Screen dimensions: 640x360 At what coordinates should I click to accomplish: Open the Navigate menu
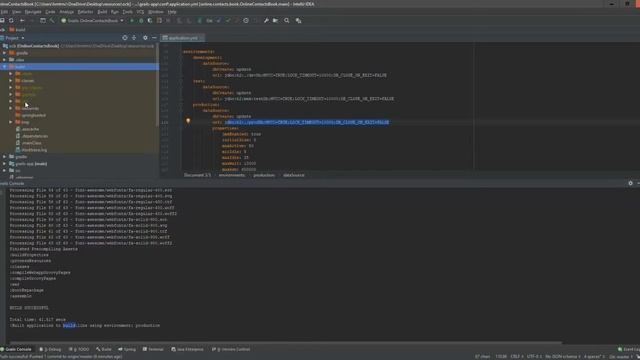pos(33,12)
